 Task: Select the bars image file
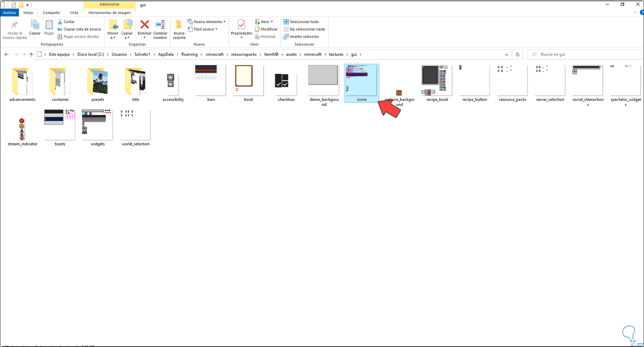point(211,84)
